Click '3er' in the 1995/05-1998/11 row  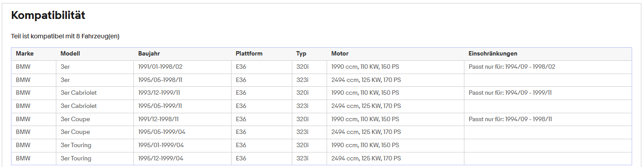[x=65, y=80]
